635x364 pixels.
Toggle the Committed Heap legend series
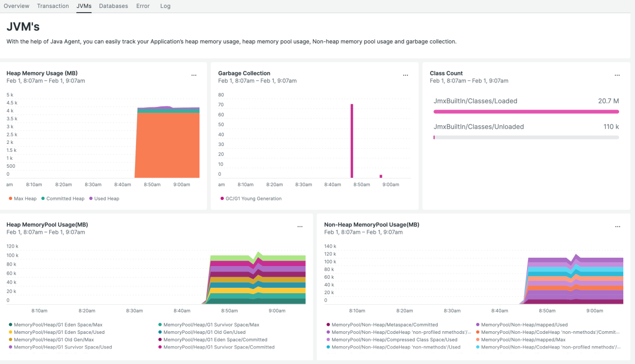(62, 198)
